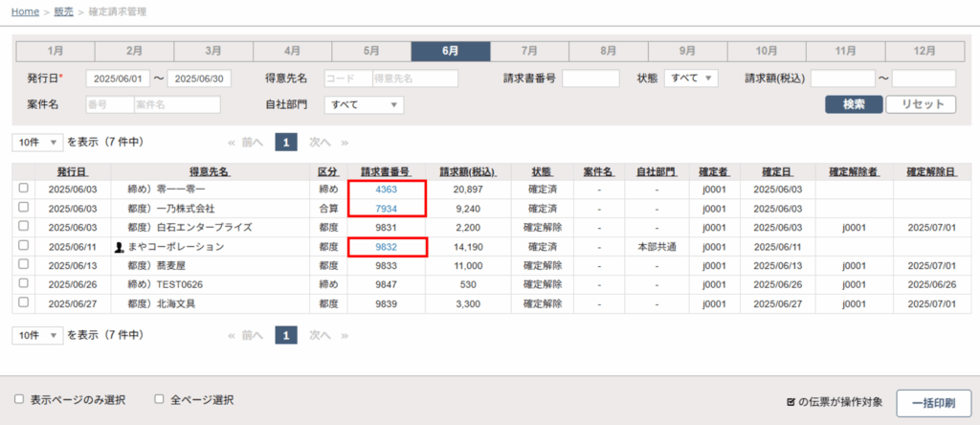Click the person icon beside まやコーポレーション

[120, 248]
